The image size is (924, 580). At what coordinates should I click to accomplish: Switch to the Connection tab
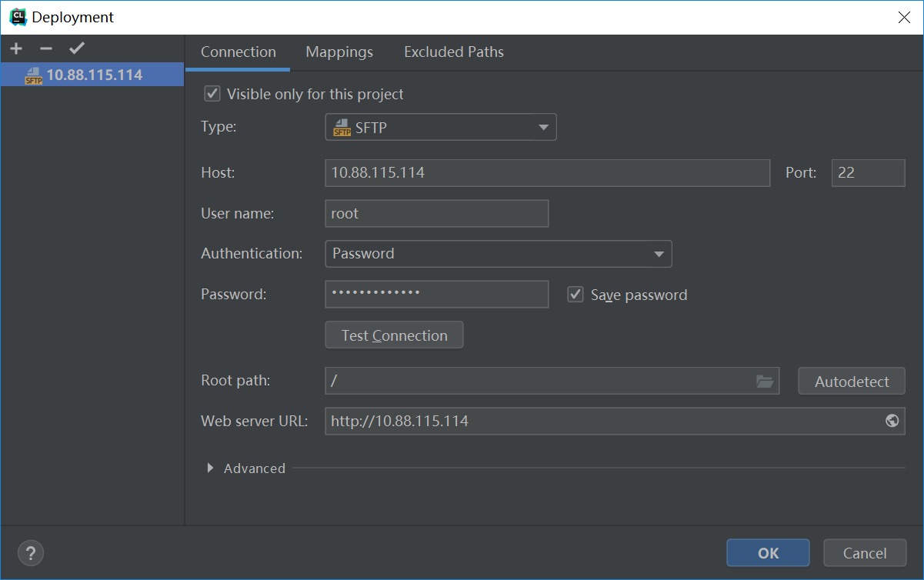238,52
